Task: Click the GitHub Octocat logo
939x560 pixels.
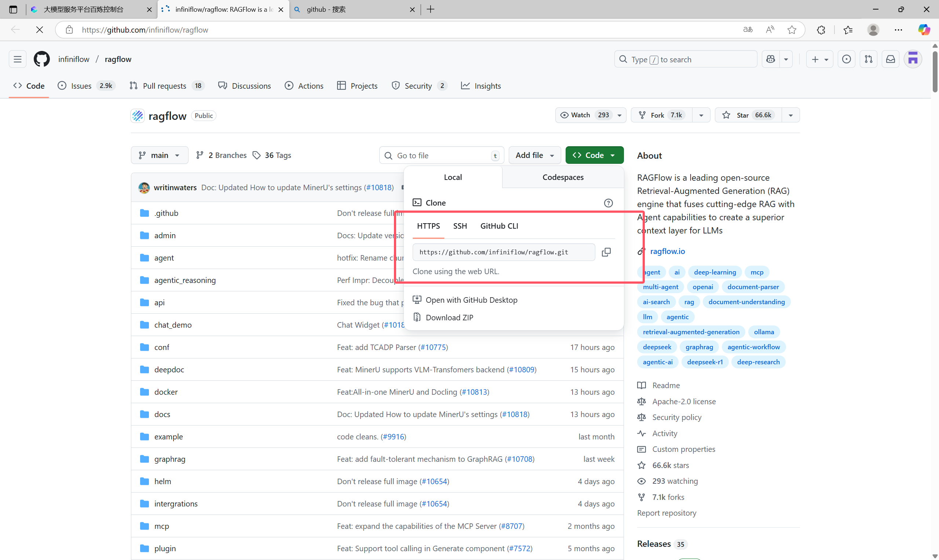Action: [41, 59]
